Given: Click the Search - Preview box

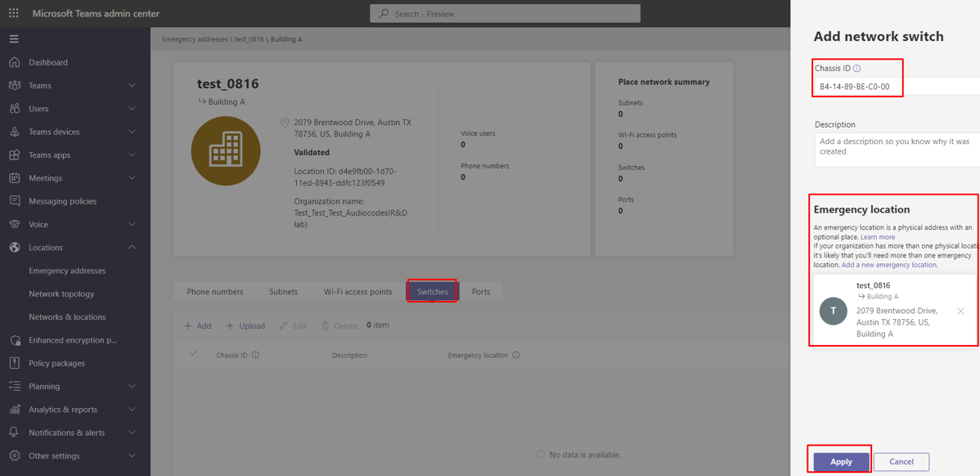Looking at the screenshot, I should pyautogui.click(x=505, y=14).
